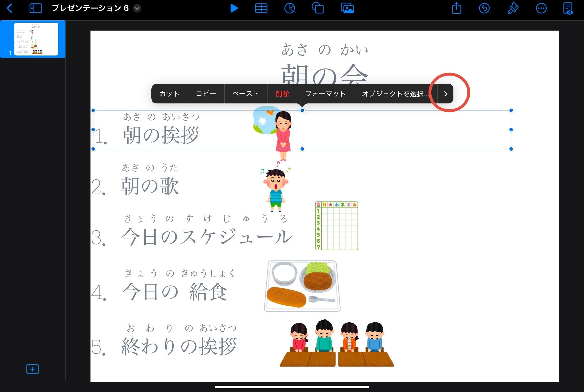Add a new slide with plus button

click(33, 369)
